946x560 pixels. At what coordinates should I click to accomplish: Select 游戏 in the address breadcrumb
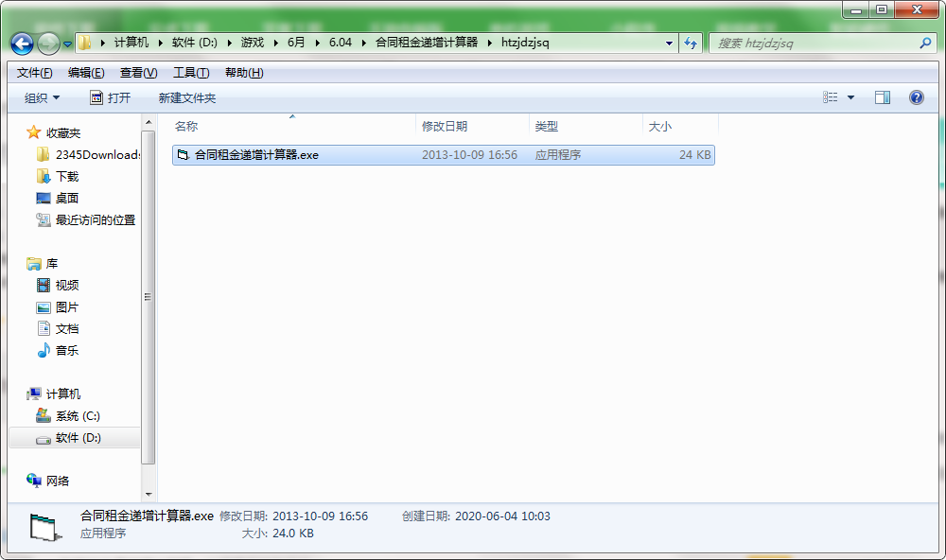[x=253, y=43]
